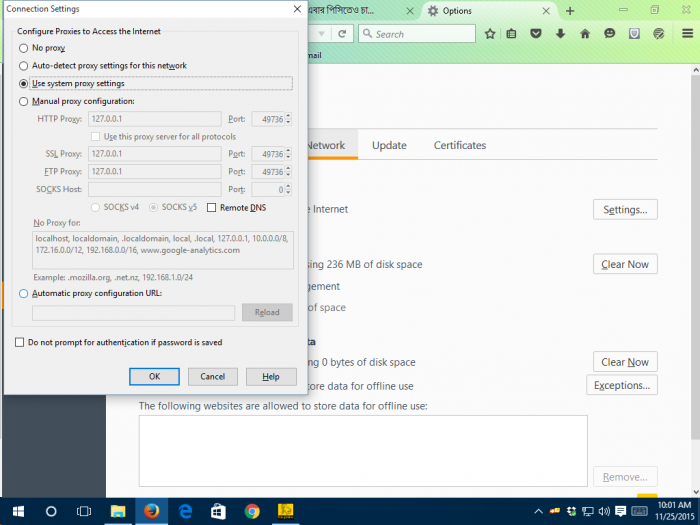Bookmark this page with the star icon
The width and height of the screenshot is (700, 525).
coord(490,34)
